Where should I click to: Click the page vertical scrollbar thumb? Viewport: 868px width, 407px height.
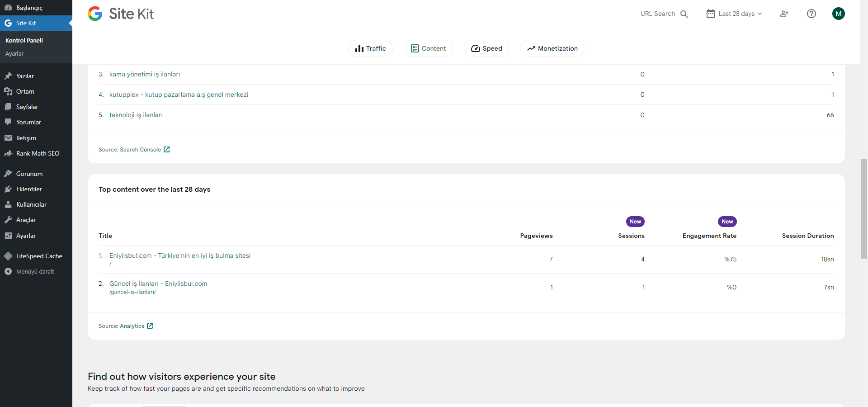tap(864, 209)
